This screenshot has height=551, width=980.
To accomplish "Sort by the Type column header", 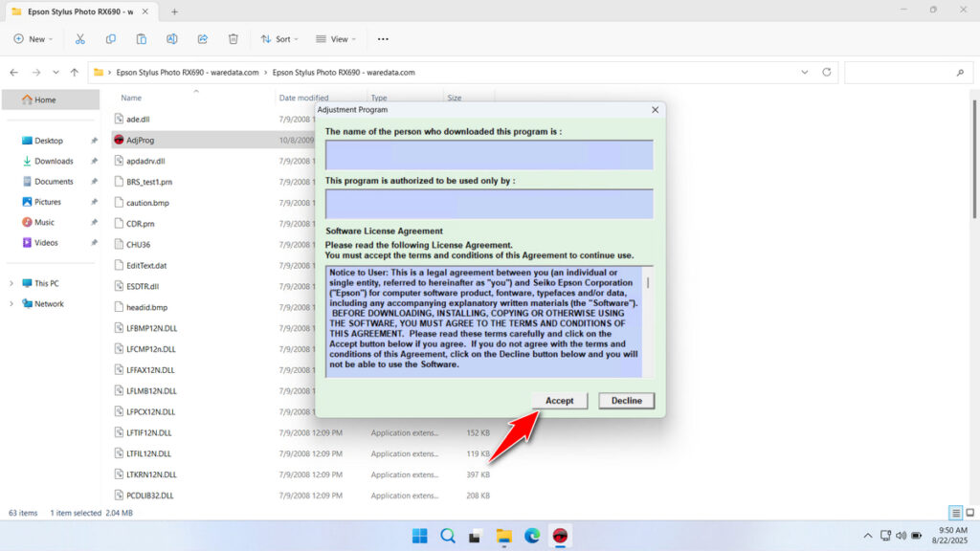I will tap(379, 98).
